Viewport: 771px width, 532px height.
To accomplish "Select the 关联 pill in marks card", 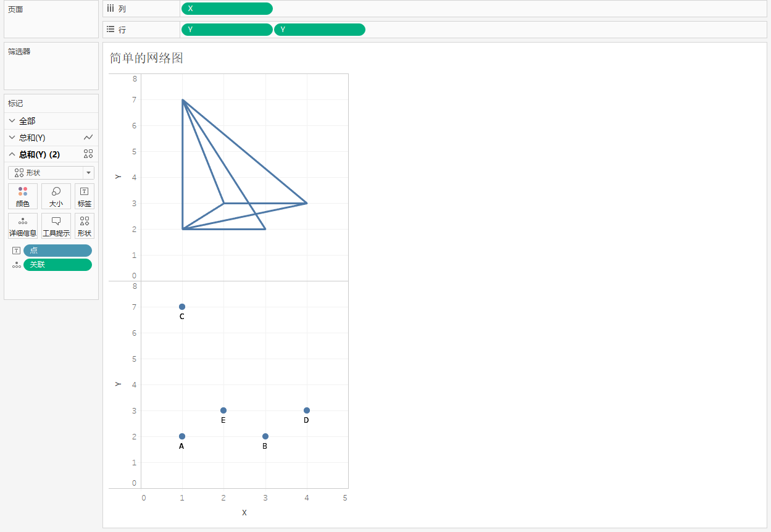I will pos(57,265).
